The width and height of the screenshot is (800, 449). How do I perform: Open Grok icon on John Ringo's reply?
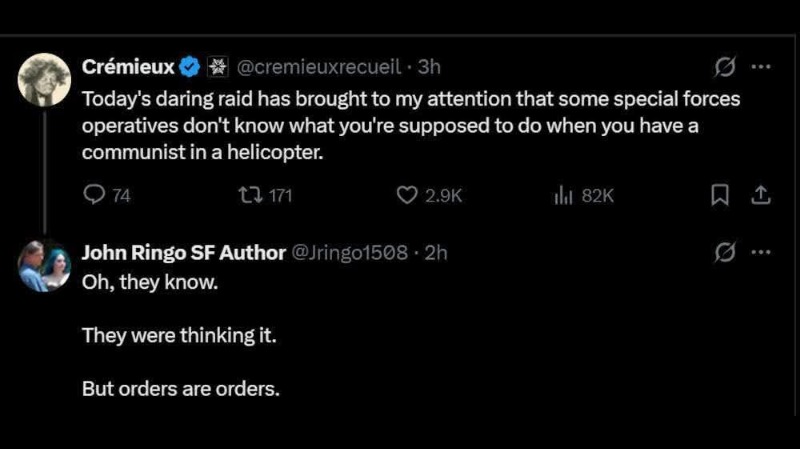click(720, 252)
